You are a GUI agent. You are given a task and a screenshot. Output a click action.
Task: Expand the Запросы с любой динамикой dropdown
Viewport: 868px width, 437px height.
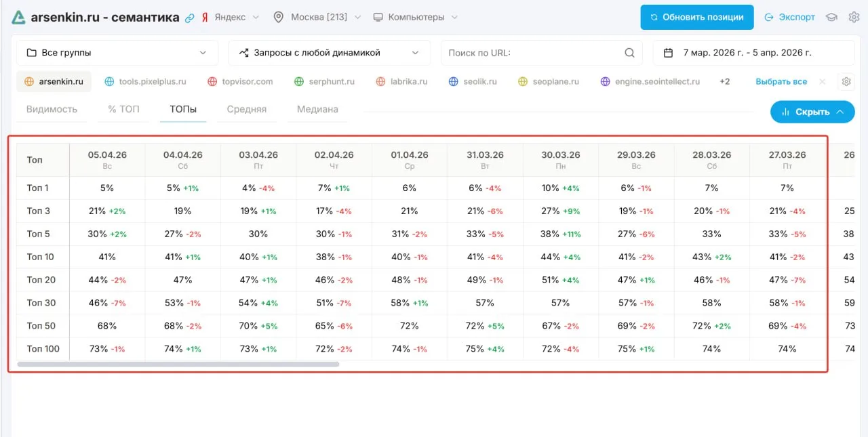click(x=330, y=53)
